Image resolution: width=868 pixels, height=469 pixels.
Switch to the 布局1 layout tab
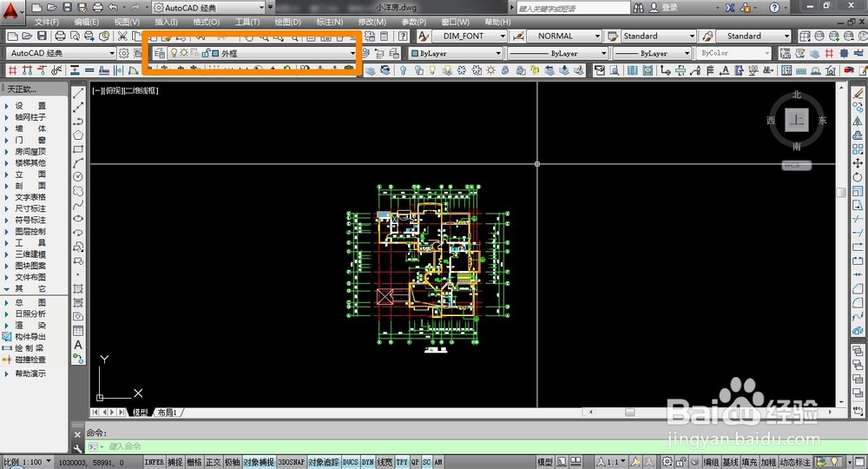[x=168, y=413]
